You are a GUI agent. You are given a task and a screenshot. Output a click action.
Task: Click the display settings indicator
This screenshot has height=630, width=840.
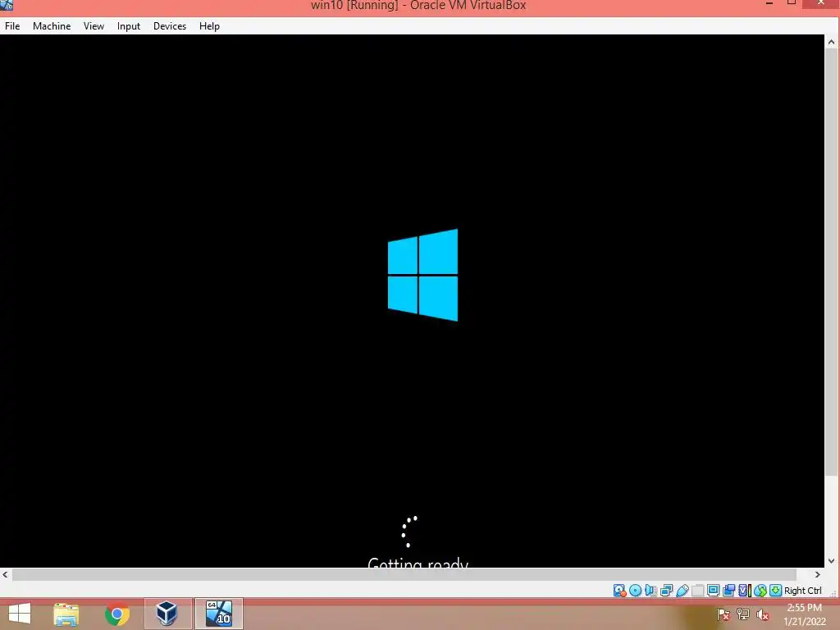click(713, 591)
